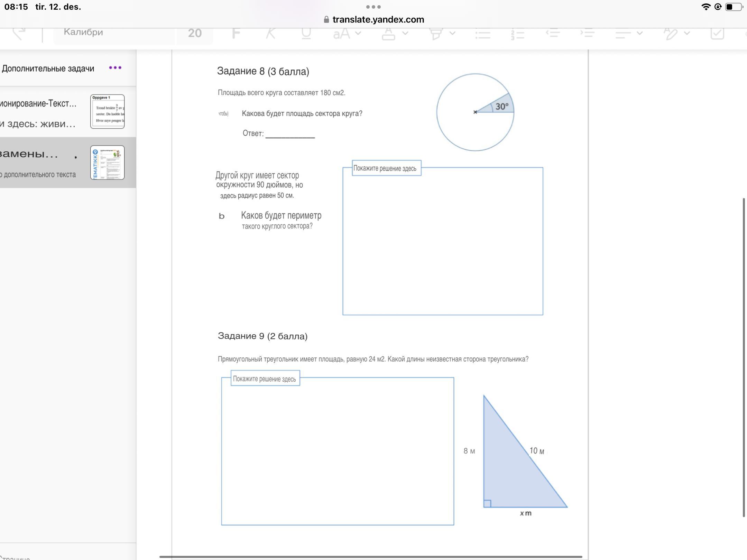Image resolution: width=747 pixels, height=560 pixels.
Task: Expand the highlighter color dropdown arrow
Action: [452, 33]
